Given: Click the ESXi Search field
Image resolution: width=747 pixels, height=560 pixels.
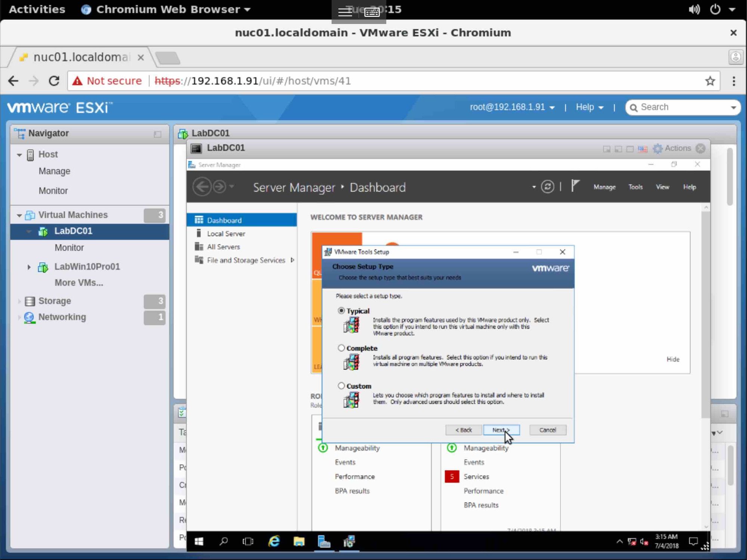Looking at the screenshot, I should click(683, 108).
